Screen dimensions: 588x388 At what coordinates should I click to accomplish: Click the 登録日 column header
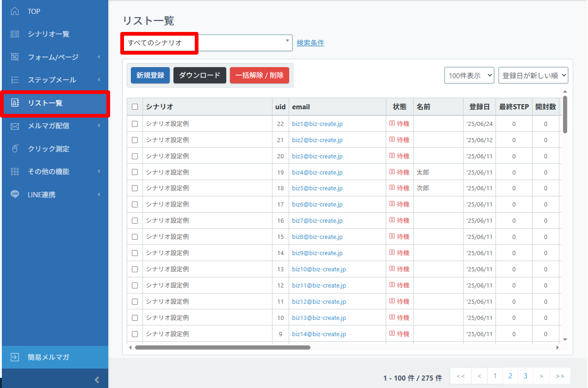pyautogui.click(x=479, y=107)
